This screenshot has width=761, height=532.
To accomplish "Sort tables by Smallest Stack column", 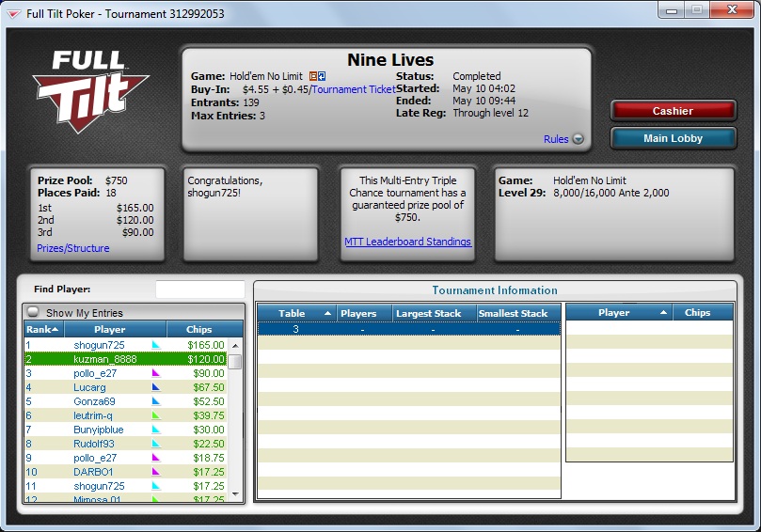I will pos(518,313).
